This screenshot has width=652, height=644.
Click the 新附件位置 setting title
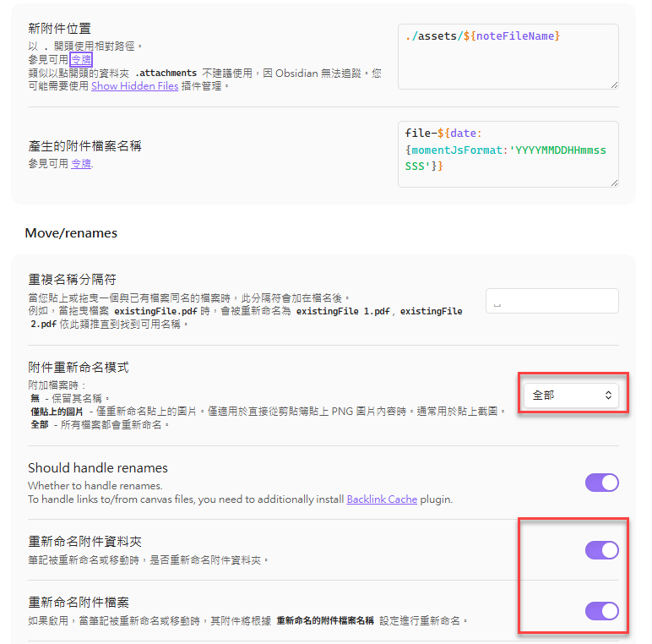point(60,29)
